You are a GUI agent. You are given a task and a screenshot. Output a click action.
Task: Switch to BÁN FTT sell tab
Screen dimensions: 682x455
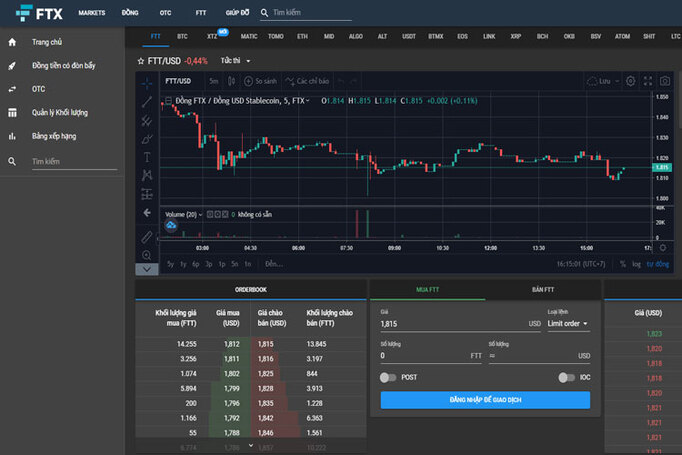543,290
